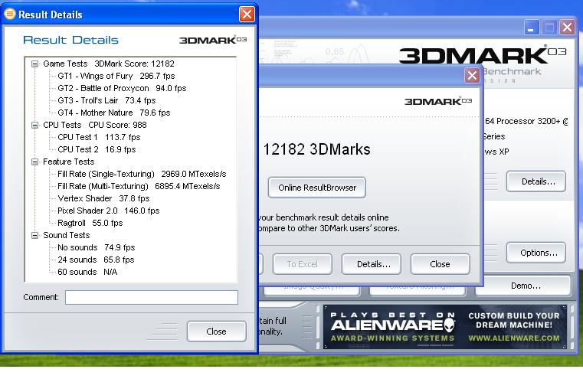This screenshot has height=392, width=583.
Task: Select Fill Rate (Multi-Texturing) row
Action: point(139,187)
